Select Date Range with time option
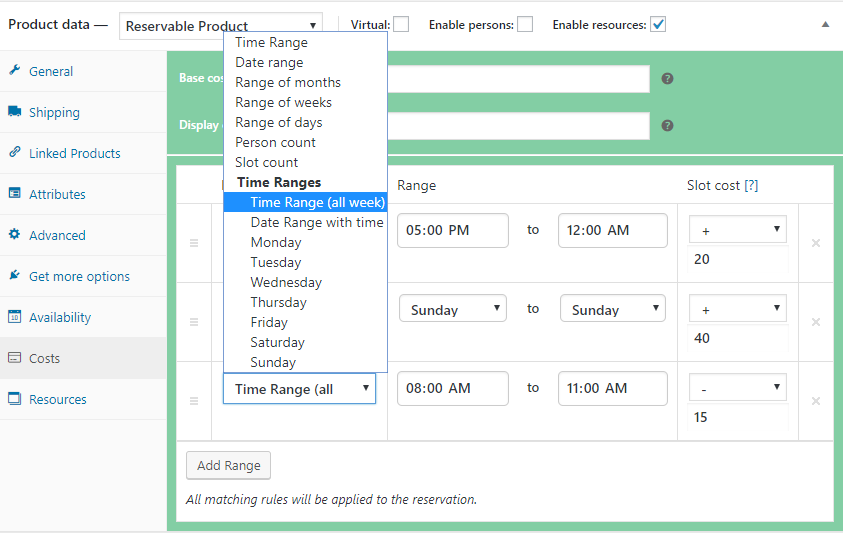The width and height of the screenshot is (843, 533). pos(316,222)
